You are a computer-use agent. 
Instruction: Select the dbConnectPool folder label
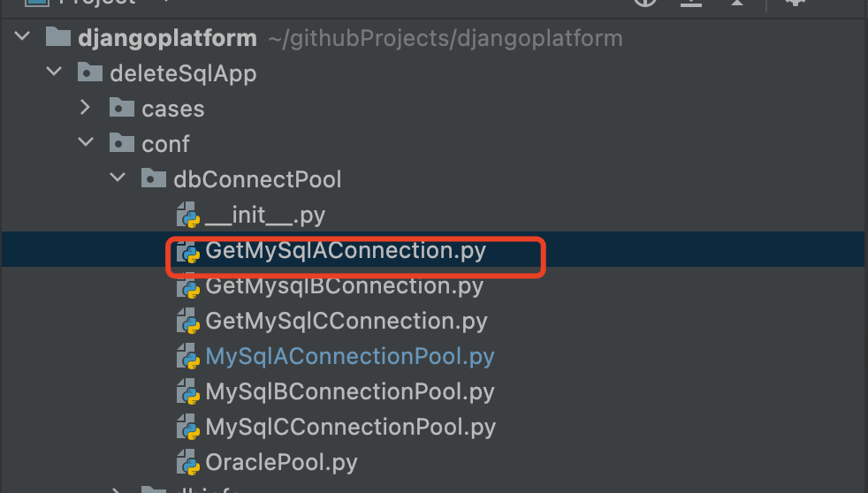(x=257, y=179)
